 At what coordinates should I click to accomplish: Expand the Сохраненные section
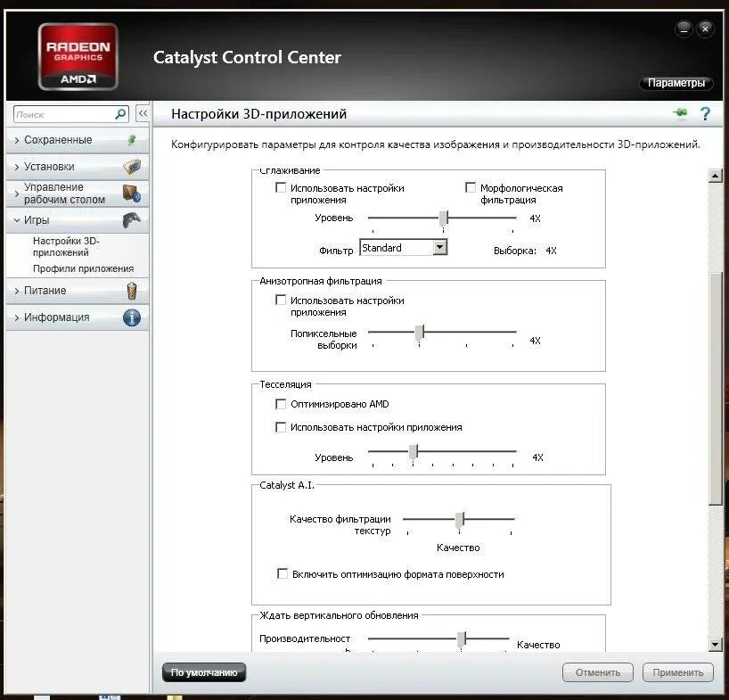78,139
